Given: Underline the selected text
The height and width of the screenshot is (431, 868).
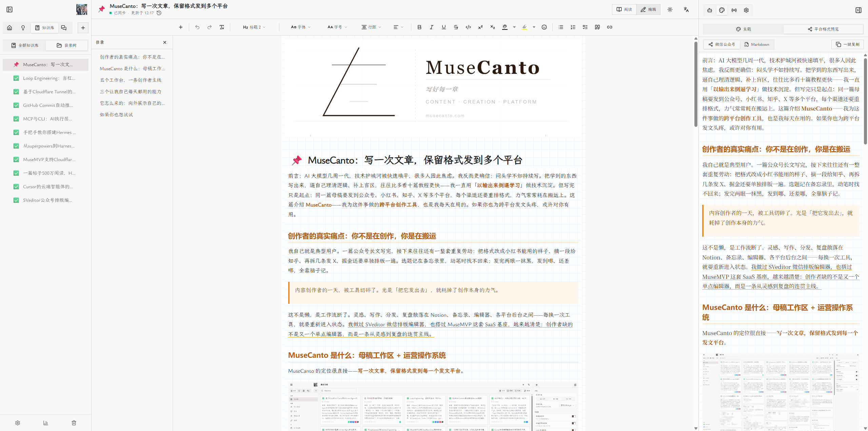Looking at the screenshot, I should (444, 27).
